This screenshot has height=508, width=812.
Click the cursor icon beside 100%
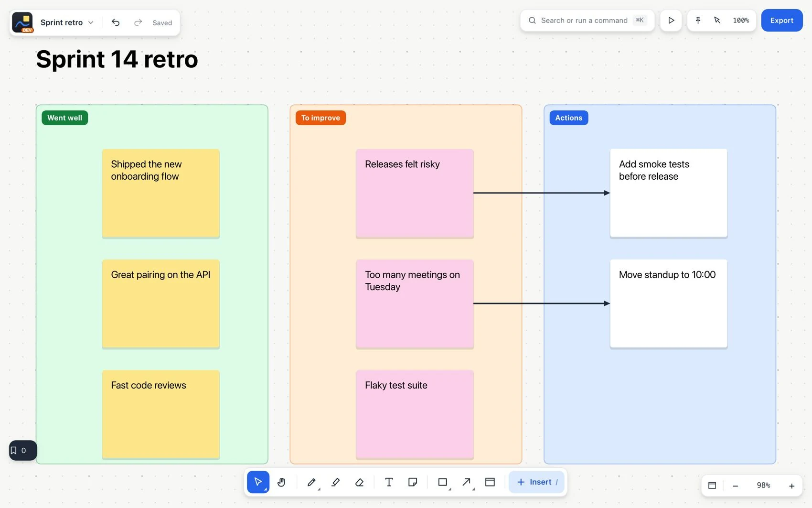click(717, 21)
